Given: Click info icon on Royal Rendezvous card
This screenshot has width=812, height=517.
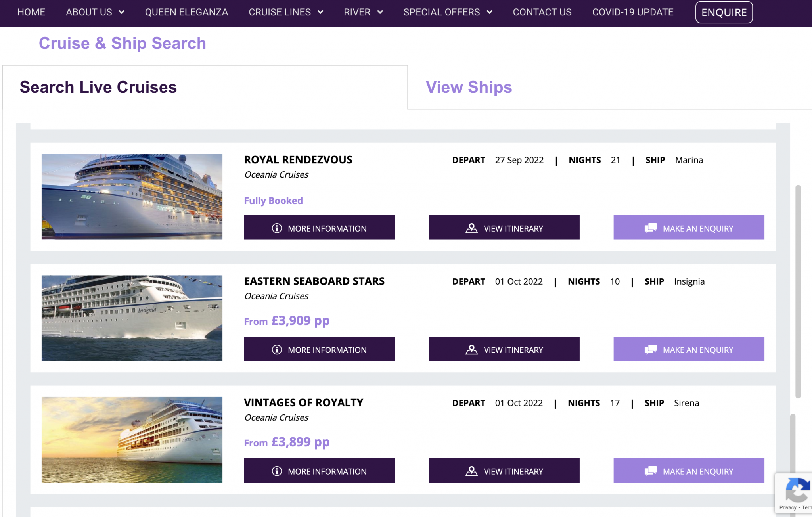Looking at the screenshot, I should point(277,228).
